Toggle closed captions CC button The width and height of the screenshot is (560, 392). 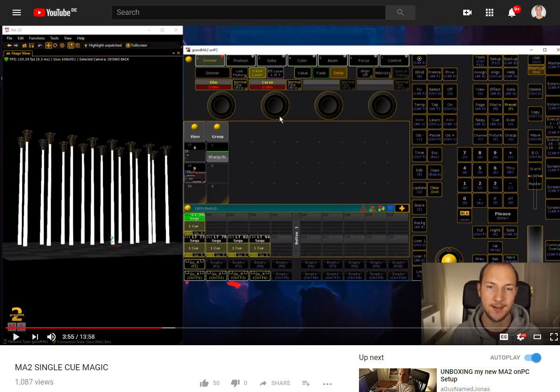point(504,337)
